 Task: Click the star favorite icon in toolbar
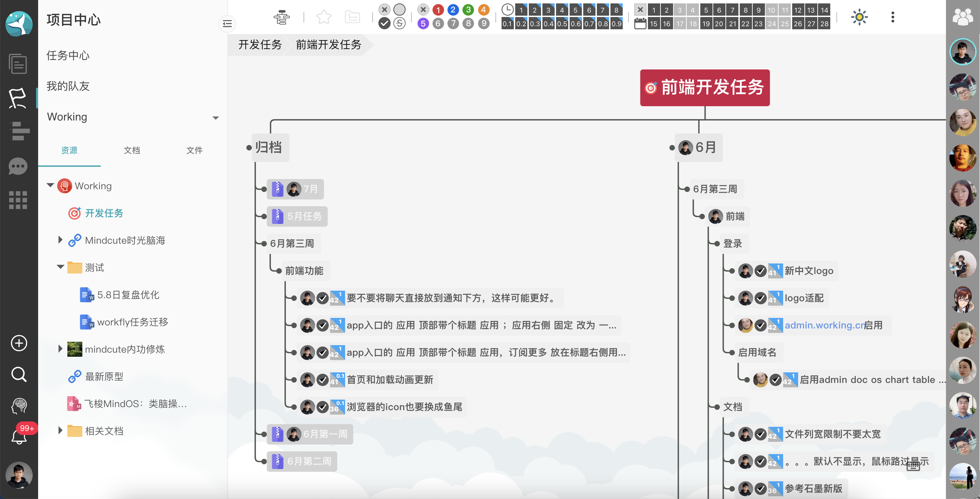[x=323, y=17]
